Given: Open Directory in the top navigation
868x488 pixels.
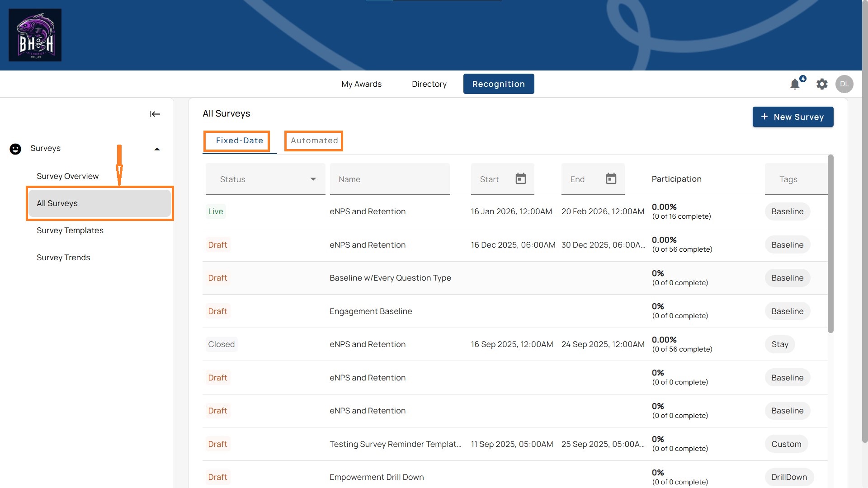Looking at the screenshot, I should [429, 84].
